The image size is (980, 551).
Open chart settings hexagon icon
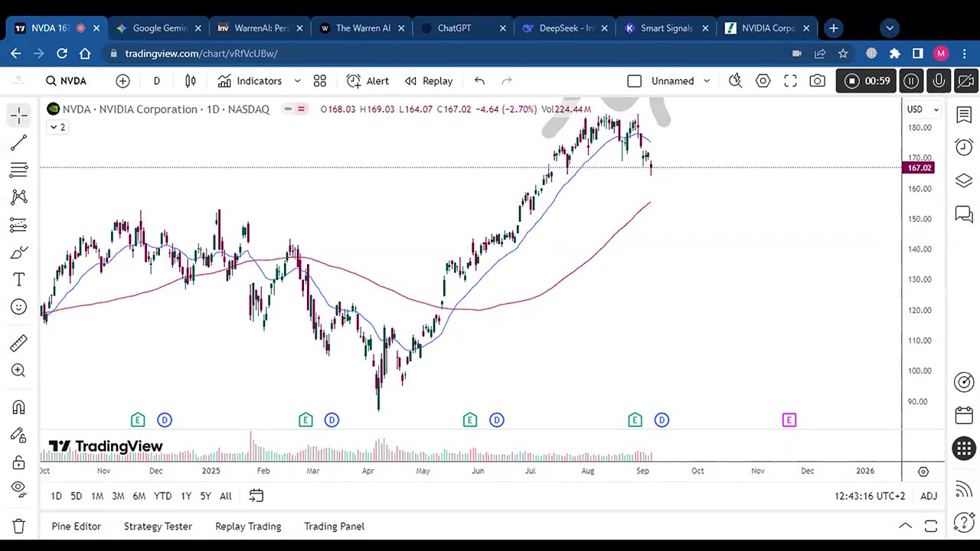pos(763,80)
